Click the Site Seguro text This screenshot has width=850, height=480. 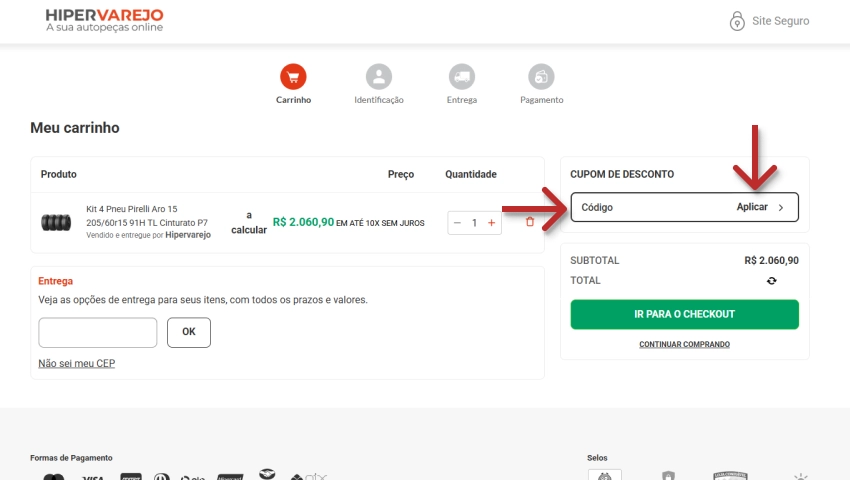tap(781, 21)
